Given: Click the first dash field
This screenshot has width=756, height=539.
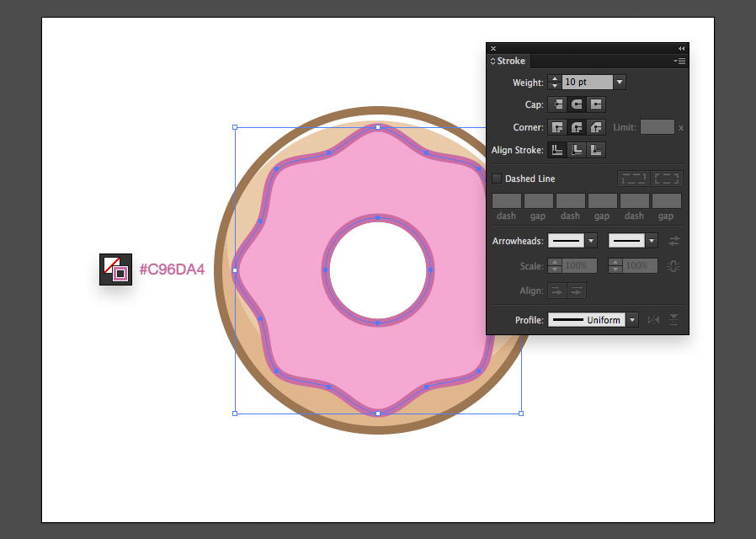Looking at the screenshot, I should 506,200.
